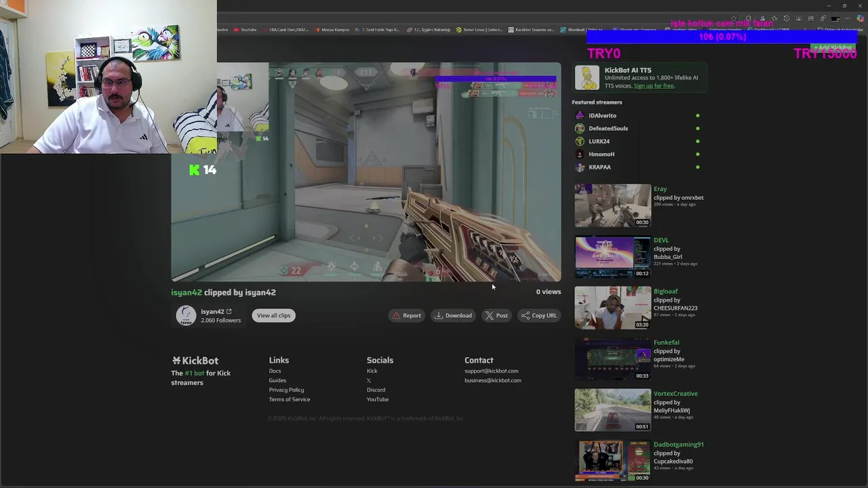The height and width of the screenshot is (488, 868).
Task: Click HmomoH avatar icon
Action: [x=580, y=155]
